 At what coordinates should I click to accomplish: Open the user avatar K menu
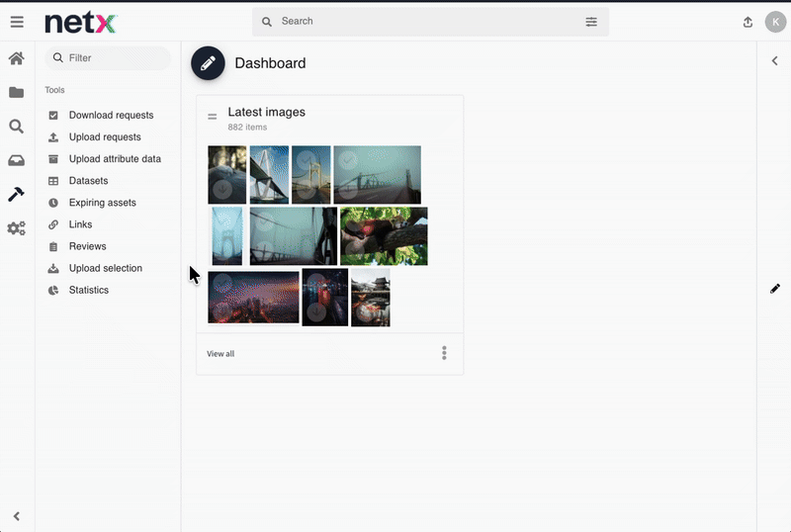(775, 22)
